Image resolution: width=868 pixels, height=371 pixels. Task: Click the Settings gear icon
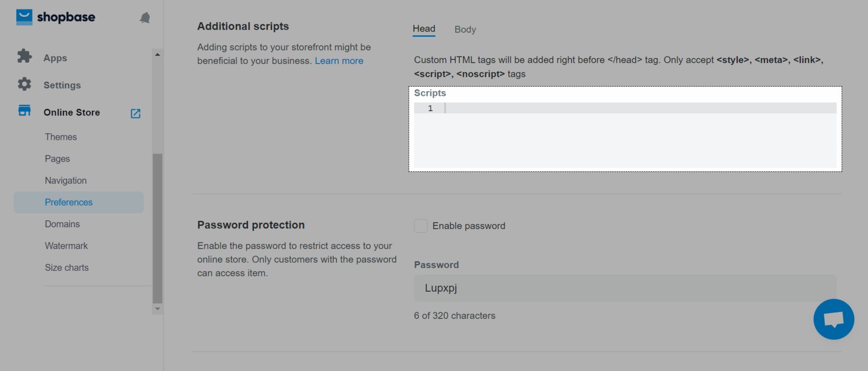[x=24, y=84]
